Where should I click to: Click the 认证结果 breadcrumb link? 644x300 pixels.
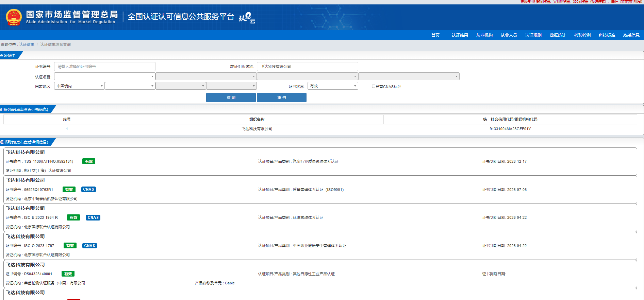pos(27,45)
